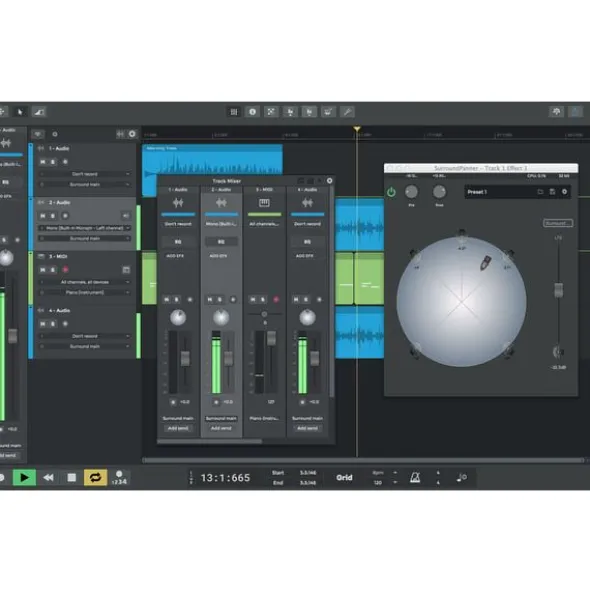Open track 4 Surround main output dropdown
The width and height of the screenshot is (590, 591).
[x=85, y=346]
